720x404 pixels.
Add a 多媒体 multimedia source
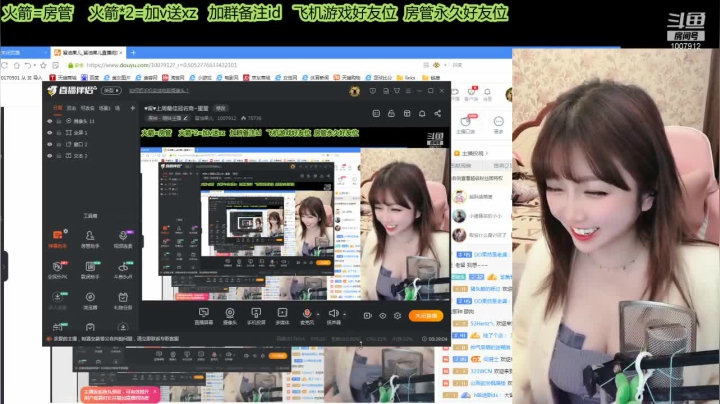click(x=282, y=316)
